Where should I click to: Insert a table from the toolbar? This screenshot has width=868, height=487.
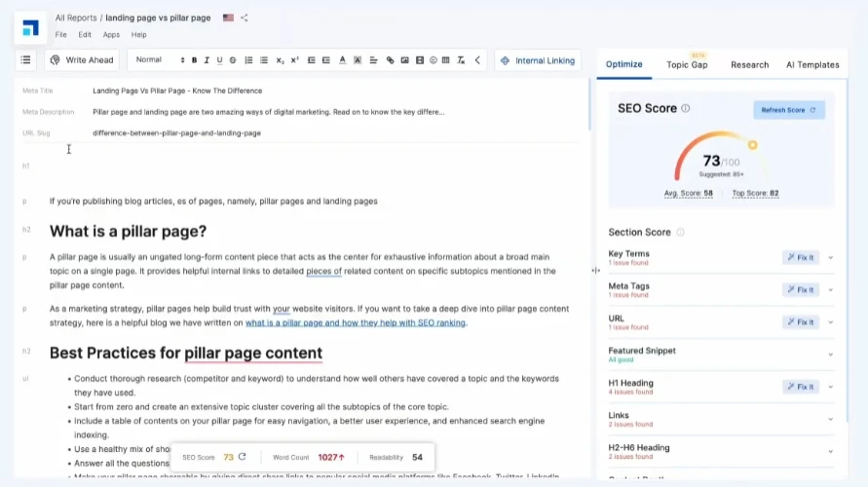445,60
